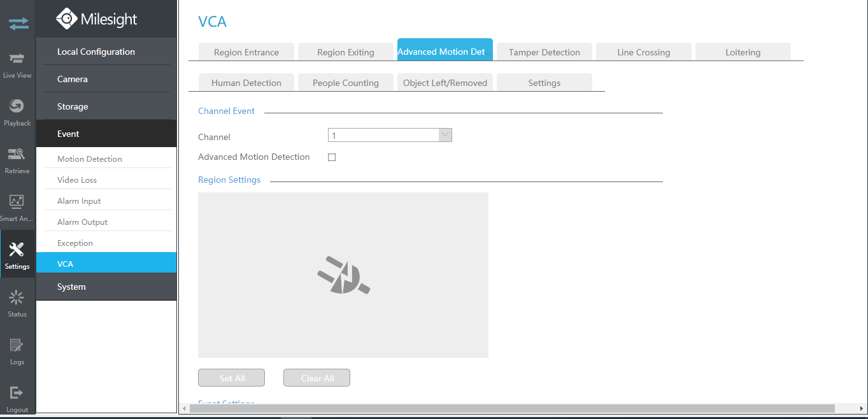Expand the System menu section
The width and height of the screenshot is (868, 419).
point(106,287)
